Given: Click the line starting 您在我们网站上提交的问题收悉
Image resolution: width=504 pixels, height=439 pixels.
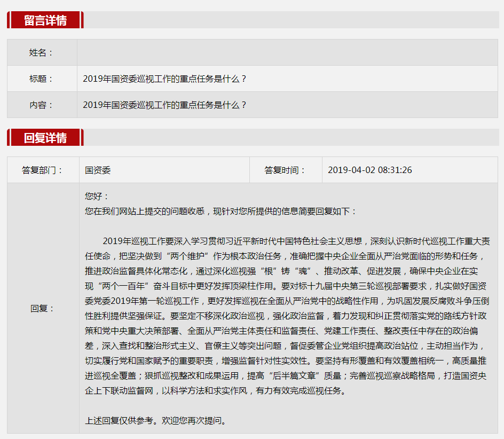Looking at the screenshot, I should (220, 211).
